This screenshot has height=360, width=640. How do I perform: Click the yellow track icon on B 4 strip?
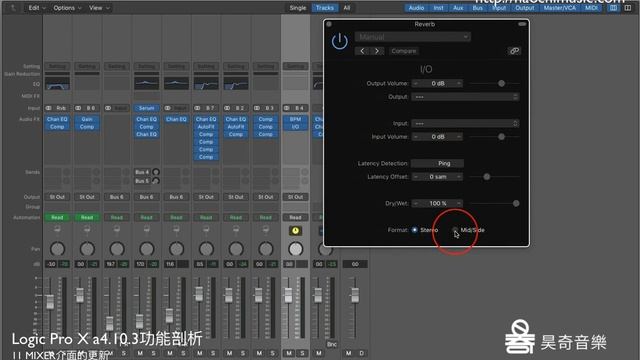click(x=295, y=231)
